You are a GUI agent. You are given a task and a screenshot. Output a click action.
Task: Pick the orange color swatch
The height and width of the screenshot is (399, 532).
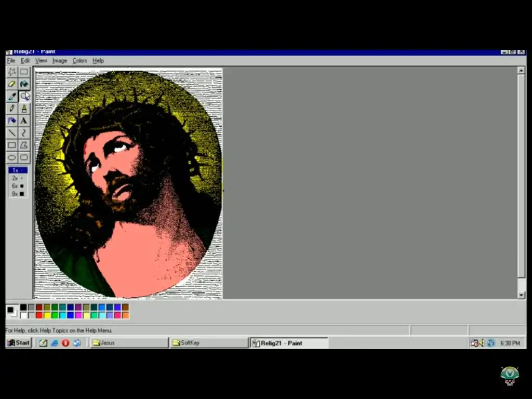click(x=126, y=315)
